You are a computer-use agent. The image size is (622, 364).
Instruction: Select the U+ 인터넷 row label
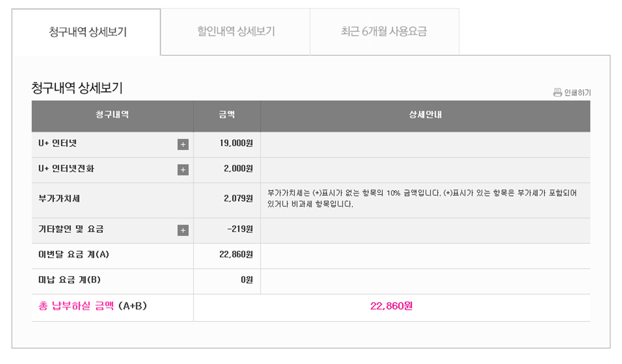(58, 144)
